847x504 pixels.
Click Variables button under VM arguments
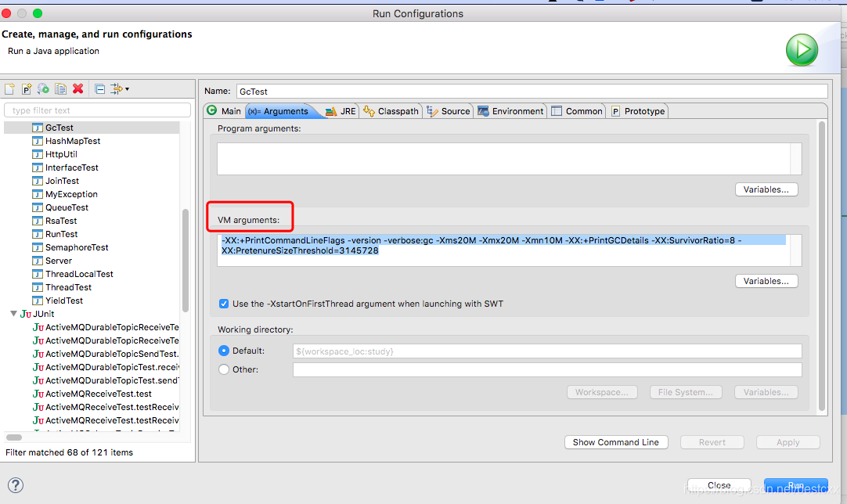(766, 281)
